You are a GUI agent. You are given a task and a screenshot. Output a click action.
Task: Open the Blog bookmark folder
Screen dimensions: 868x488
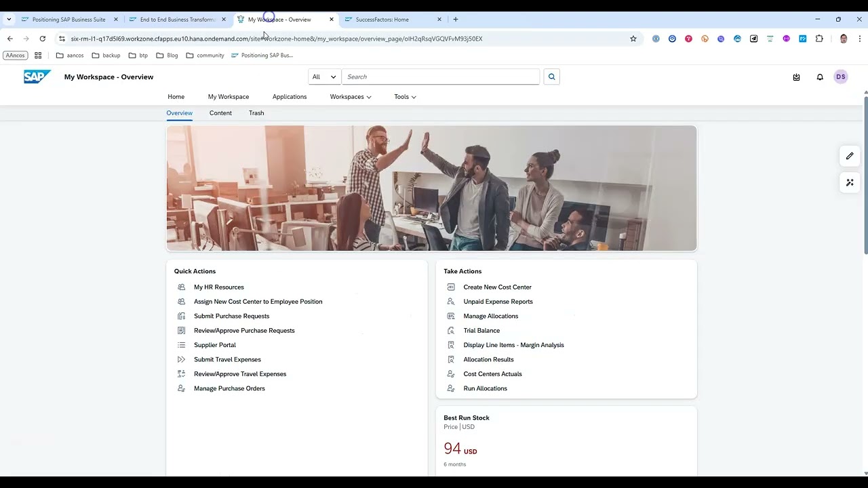(167, 56)
